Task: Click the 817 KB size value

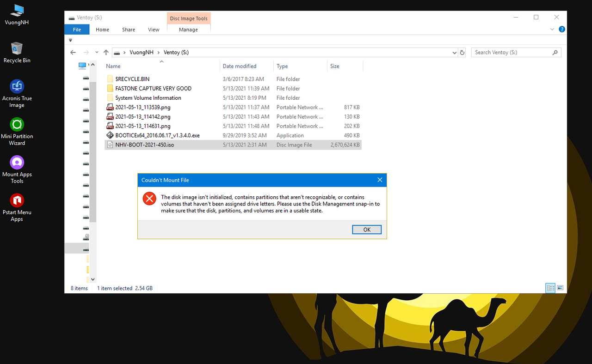Action: [351, 107]
